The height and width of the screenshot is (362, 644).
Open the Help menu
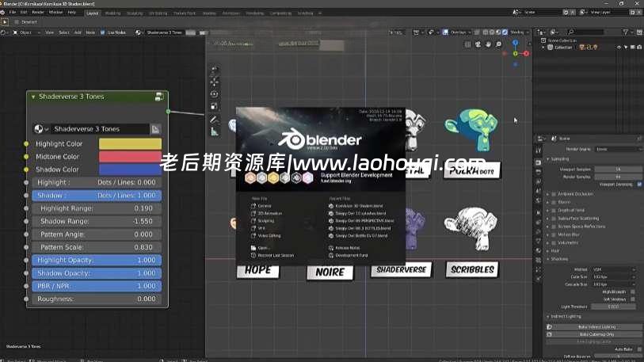coord(71,13)
